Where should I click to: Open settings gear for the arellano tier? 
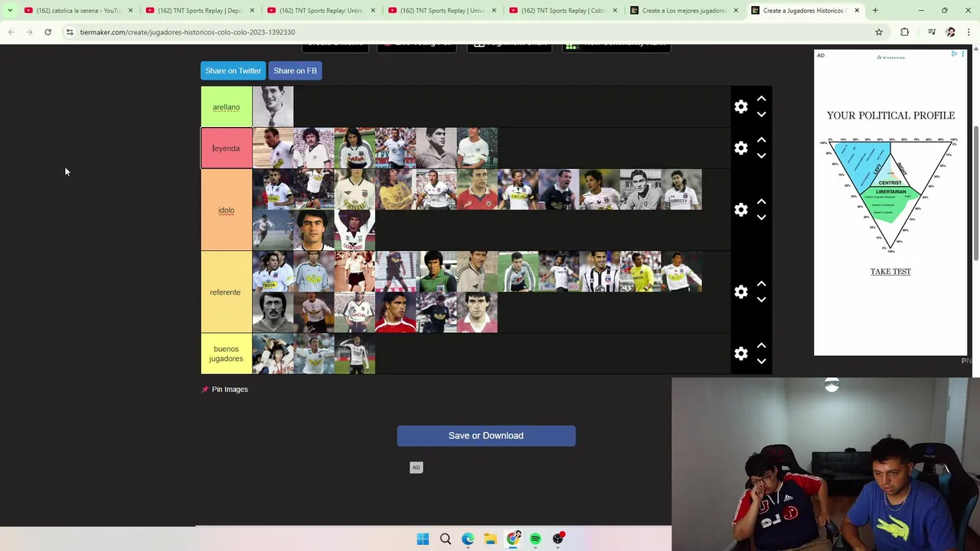coord(740,106)
